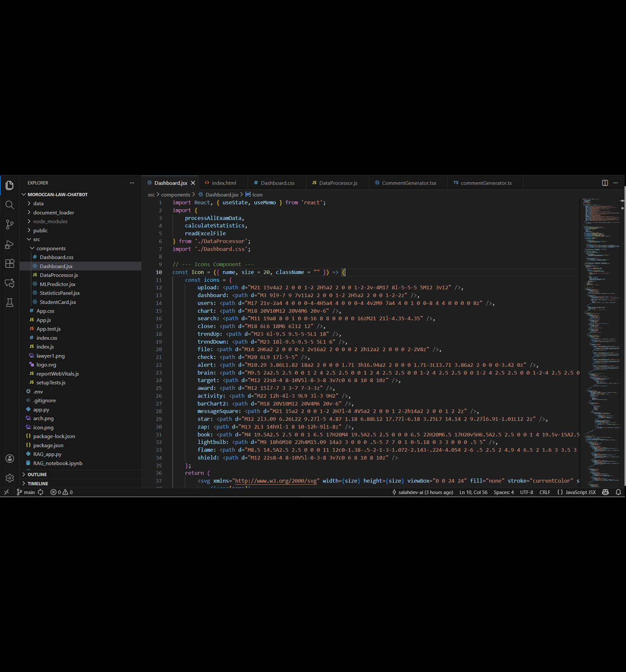This screenshot has width=626, height=672.
Task: Switch to the DataProcessor.js tab
Action: 338,183
